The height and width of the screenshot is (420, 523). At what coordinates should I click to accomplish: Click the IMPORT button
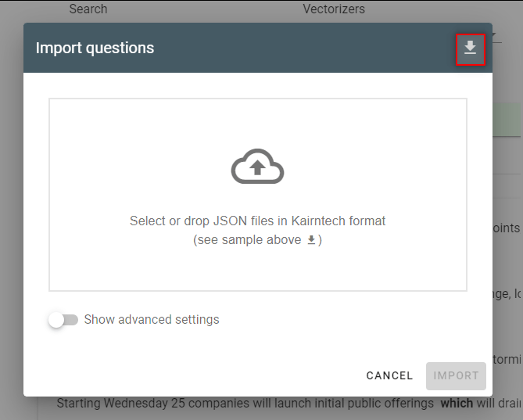point(456,375)
